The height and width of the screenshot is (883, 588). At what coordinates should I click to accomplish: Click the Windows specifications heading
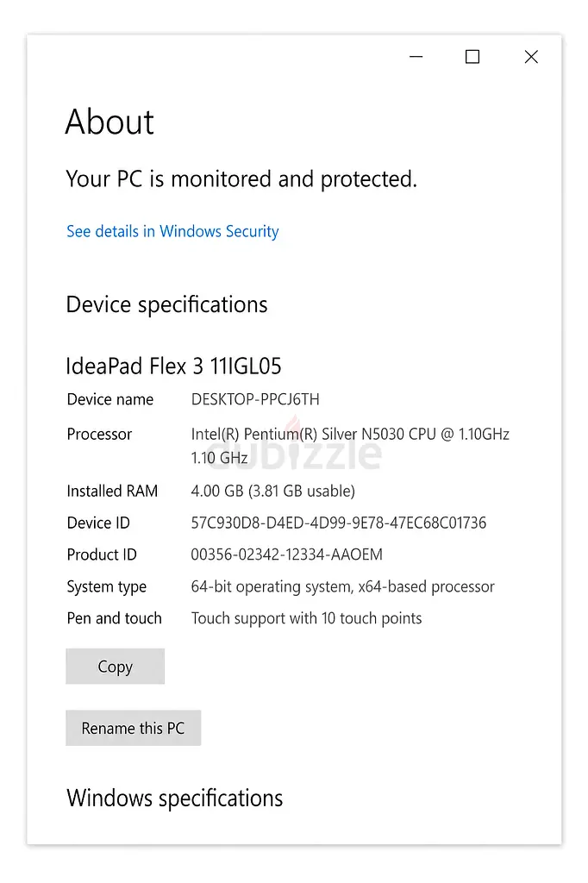[x=174, y=798]
